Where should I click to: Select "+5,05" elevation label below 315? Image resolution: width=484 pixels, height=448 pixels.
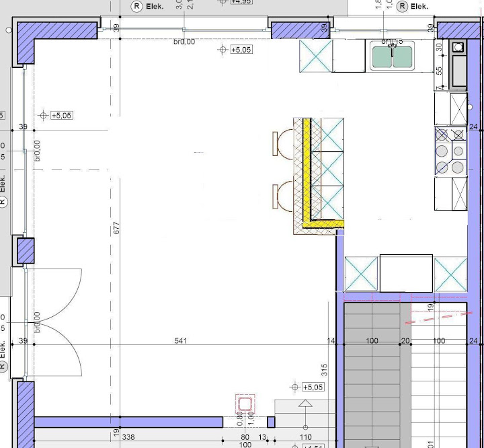tap(313, 387)
